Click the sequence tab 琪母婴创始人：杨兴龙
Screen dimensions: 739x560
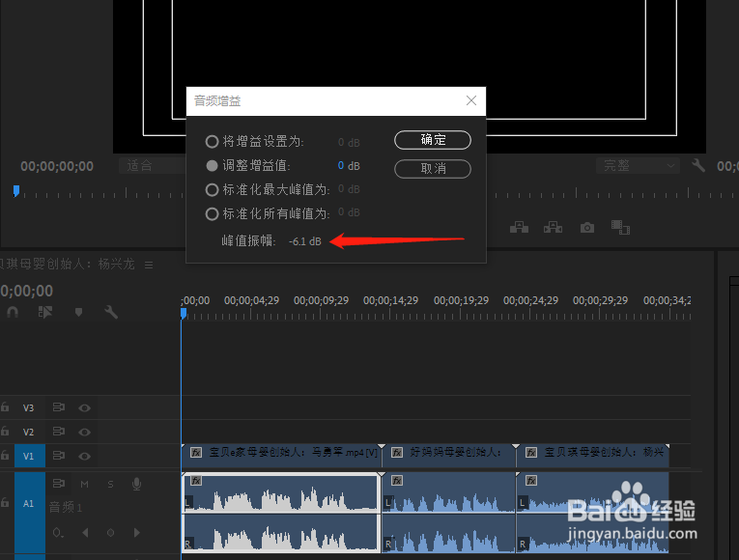(x=68, y=265)
